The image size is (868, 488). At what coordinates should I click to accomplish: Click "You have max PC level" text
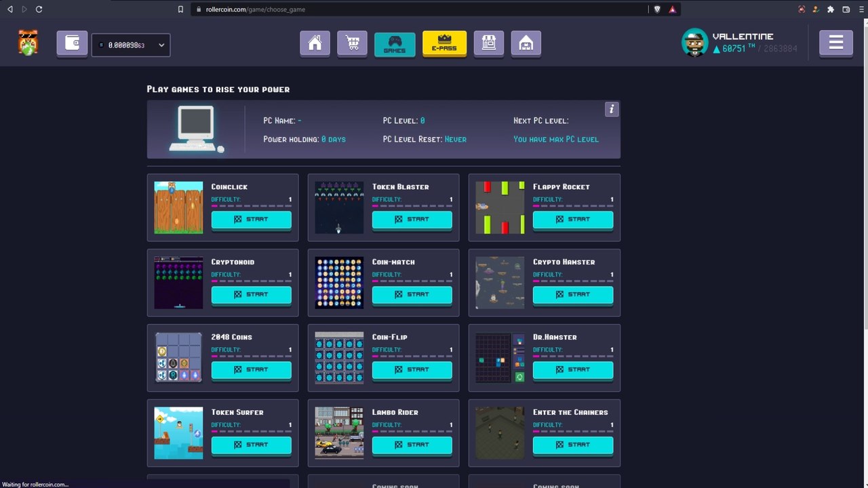556,139
